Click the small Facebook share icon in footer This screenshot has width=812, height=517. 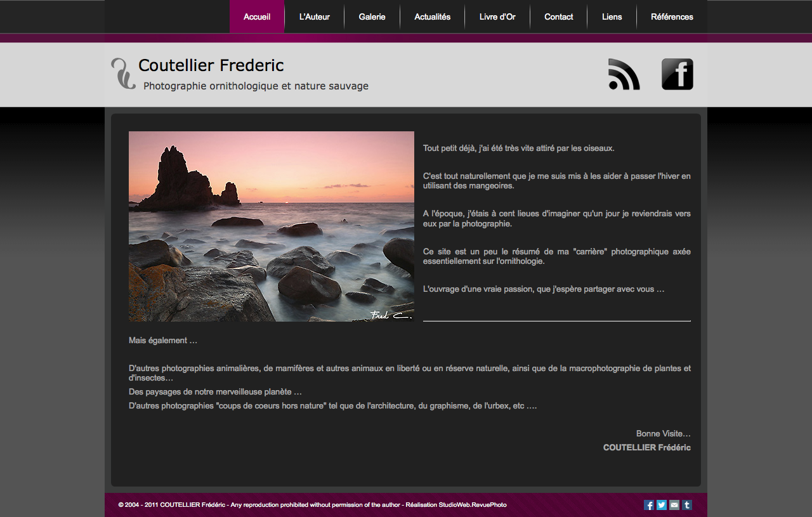(x=649, y=505)
